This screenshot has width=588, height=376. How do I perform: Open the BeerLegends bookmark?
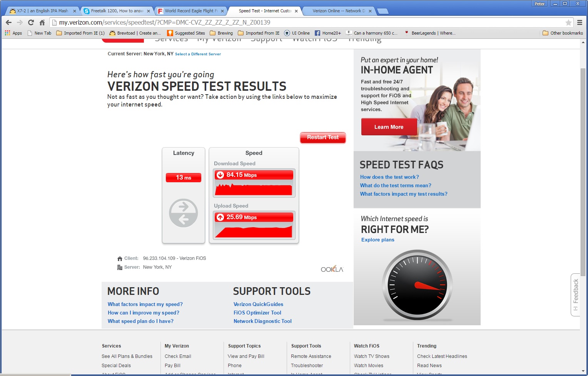click(429, 33)
